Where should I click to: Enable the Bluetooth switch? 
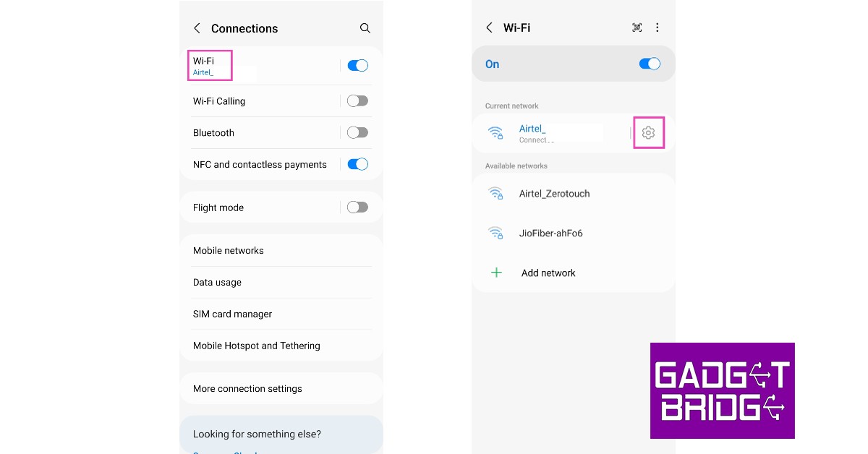click(357, 133)
